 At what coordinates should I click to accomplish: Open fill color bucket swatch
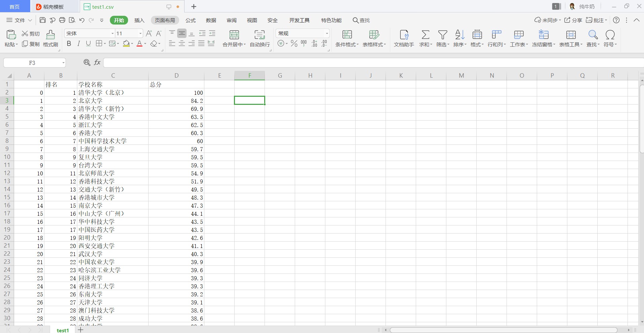tap(126, 44)
